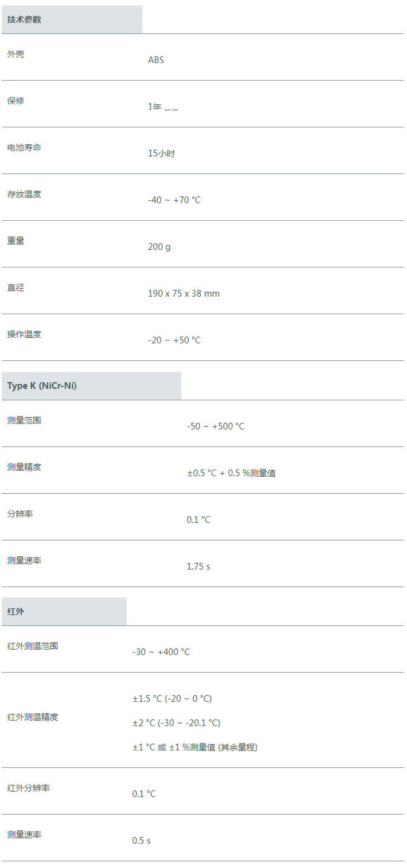This screenshot has width=407, height=868.
Task: Click the -50 ~ +500 °C range value
Action: click(216, 426)
